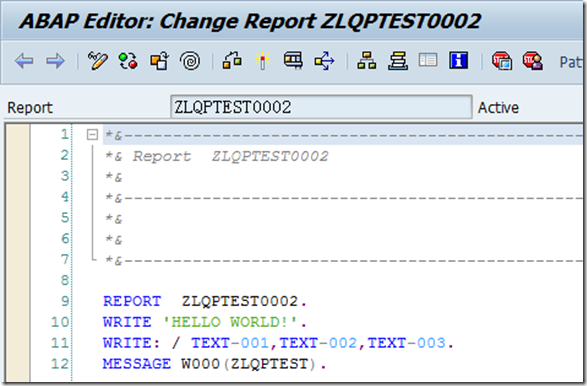Screen dimensions: 587x386
Task: Click the Back arrow icon
Action: 24,61
